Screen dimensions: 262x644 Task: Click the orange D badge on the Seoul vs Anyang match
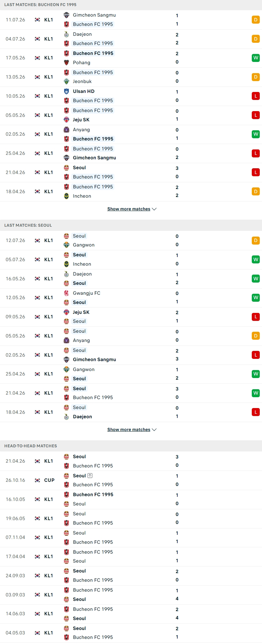pyautogui.click(x=256, y=336)
